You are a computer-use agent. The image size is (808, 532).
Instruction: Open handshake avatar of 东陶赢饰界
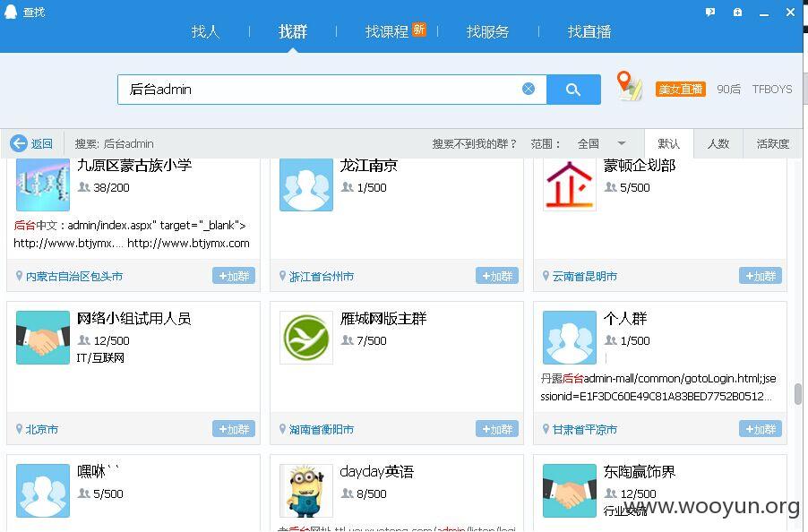tap(570, 490)
